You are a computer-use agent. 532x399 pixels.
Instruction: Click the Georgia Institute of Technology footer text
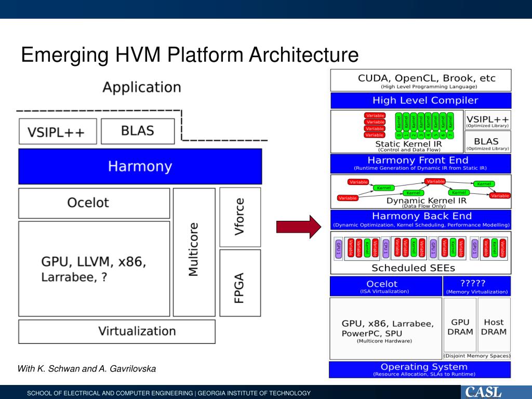(254, 393)
